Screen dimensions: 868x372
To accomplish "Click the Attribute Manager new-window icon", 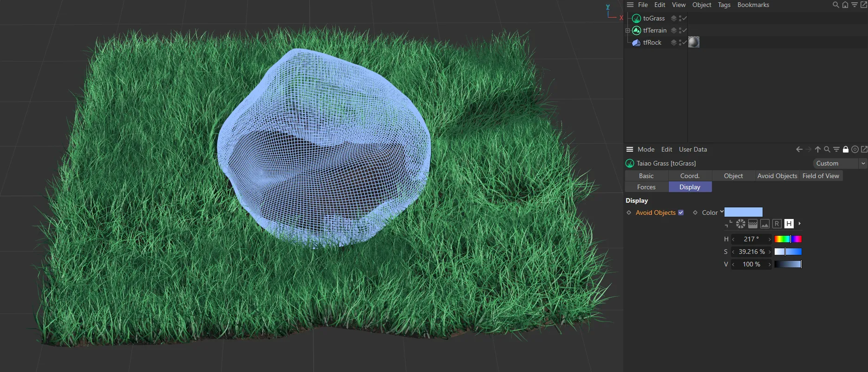I will point(864,149).
